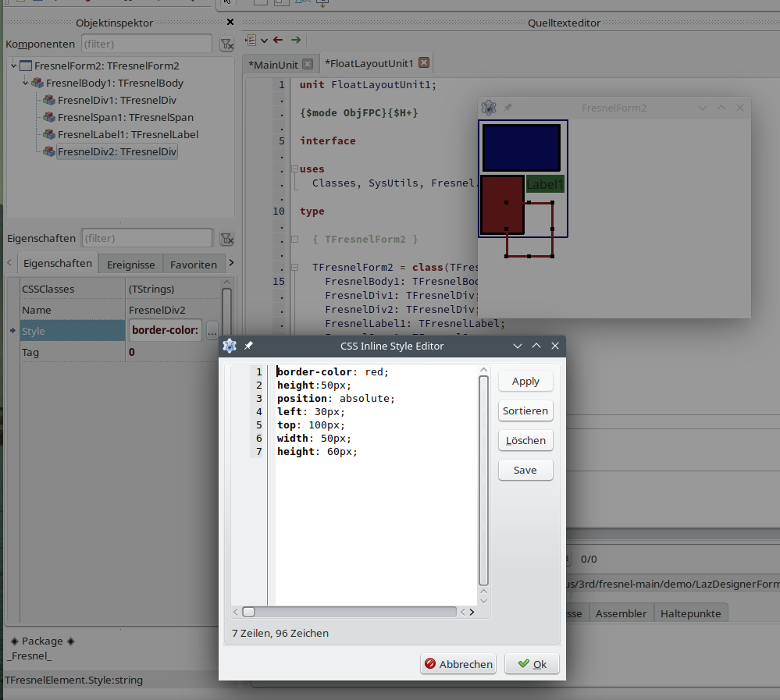
Task: Select the Tag property row
Action: [x=120, y=353]
